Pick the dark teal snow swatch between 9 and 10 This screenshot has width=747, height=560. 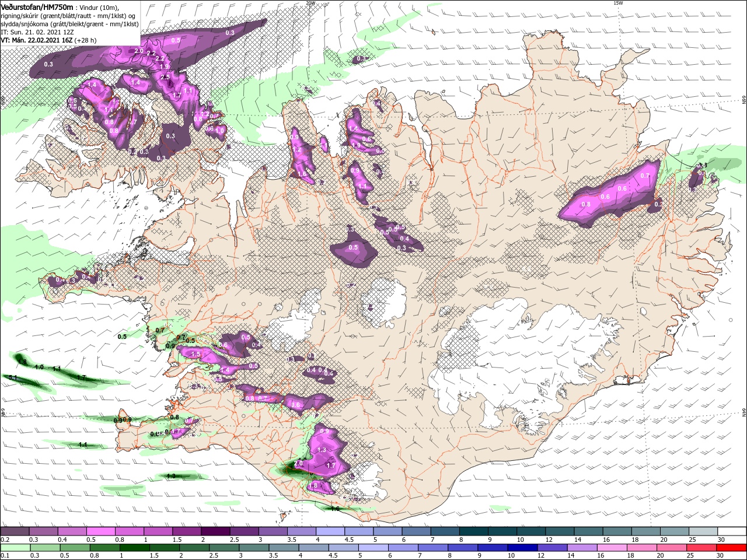pyautogui.click(x=502, y=531)
